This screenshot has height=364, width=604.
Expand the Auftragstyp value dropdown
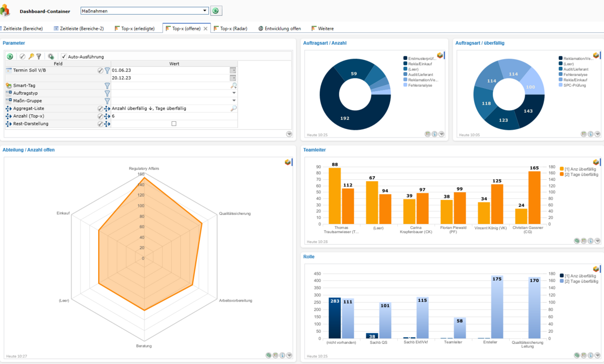[234, 94]
